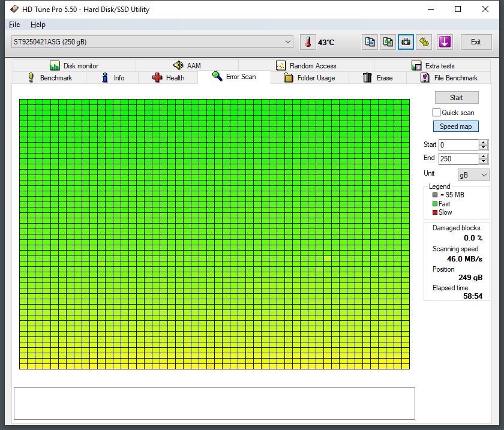
Task: Click the thermometer temperature icon
Action: click(x=308, y=42)
